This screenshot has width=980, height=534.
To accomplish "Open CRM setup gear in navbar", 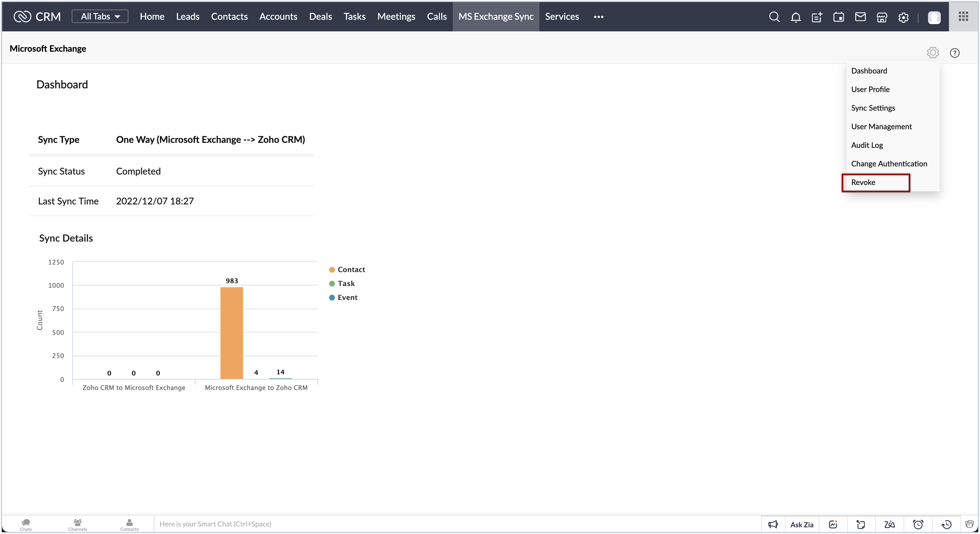I will [903, 17].
